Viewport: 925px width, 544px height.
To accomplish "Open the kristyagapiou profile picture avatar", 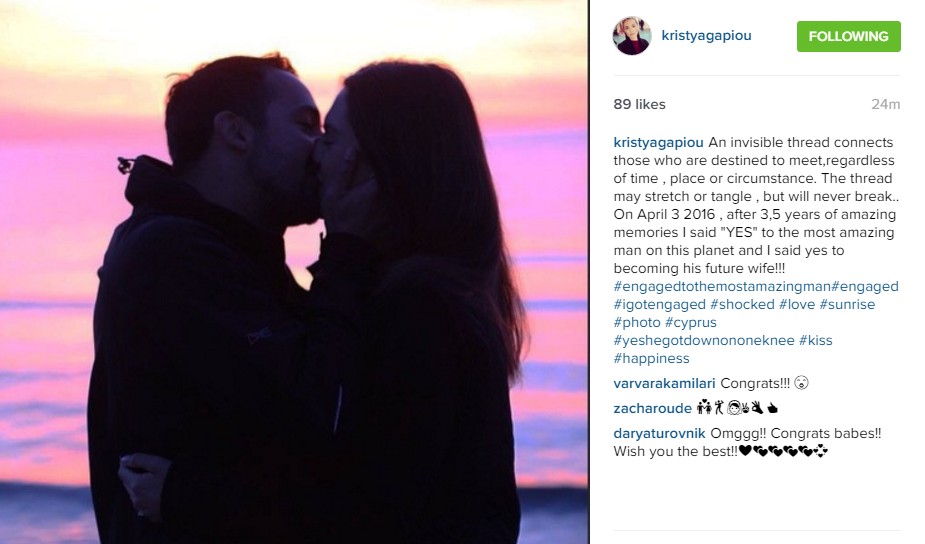I will pyautogui.click(x=632, y=35).
